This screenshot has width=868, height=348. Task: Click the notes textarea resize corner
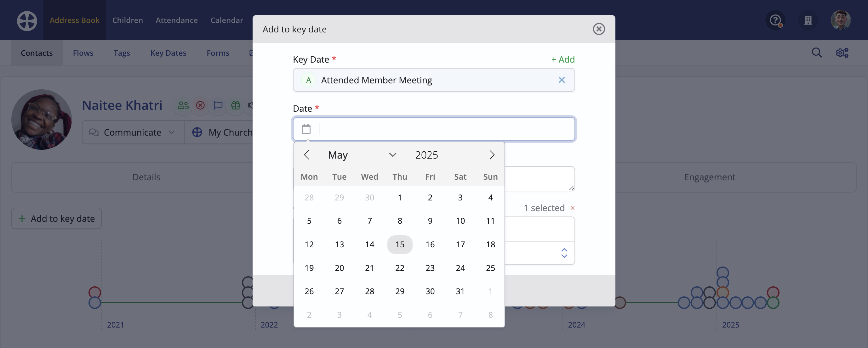571,188
